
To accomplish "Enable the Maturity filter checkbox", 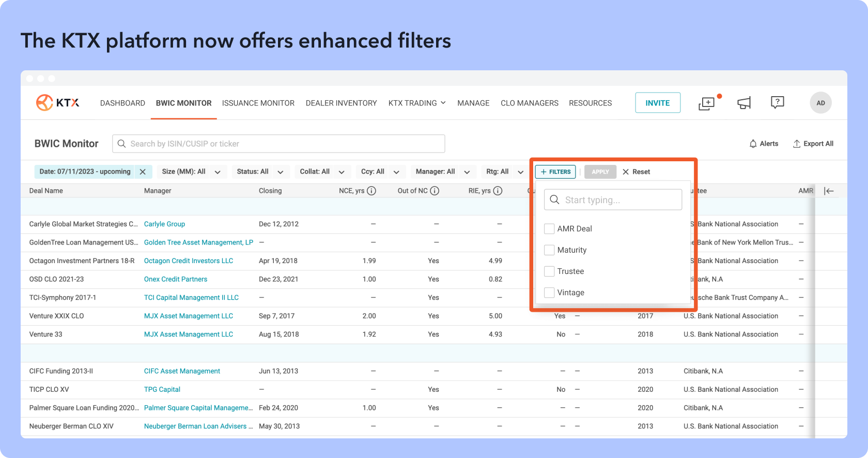I will click(x=549, y=250).
